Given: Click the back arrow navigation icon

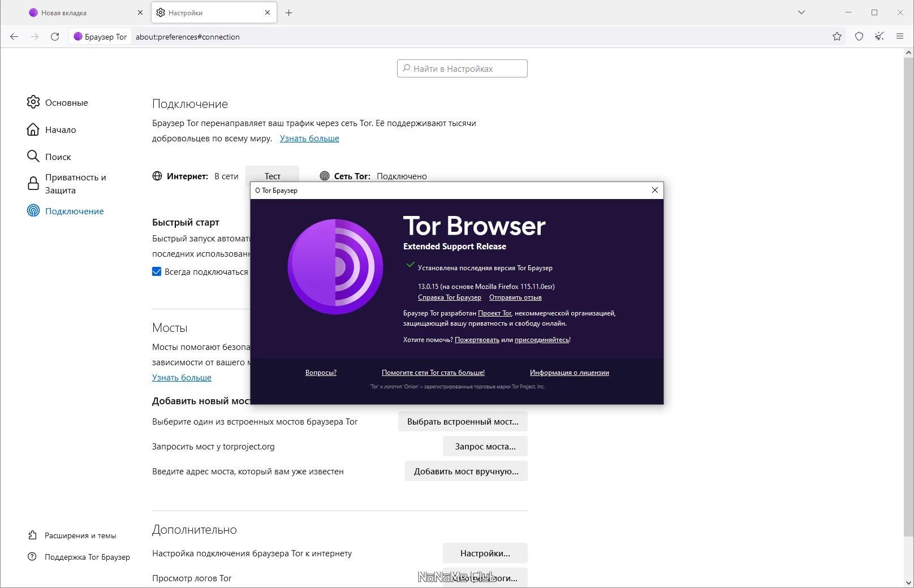Looking at the screenshot, I should 14,37.
